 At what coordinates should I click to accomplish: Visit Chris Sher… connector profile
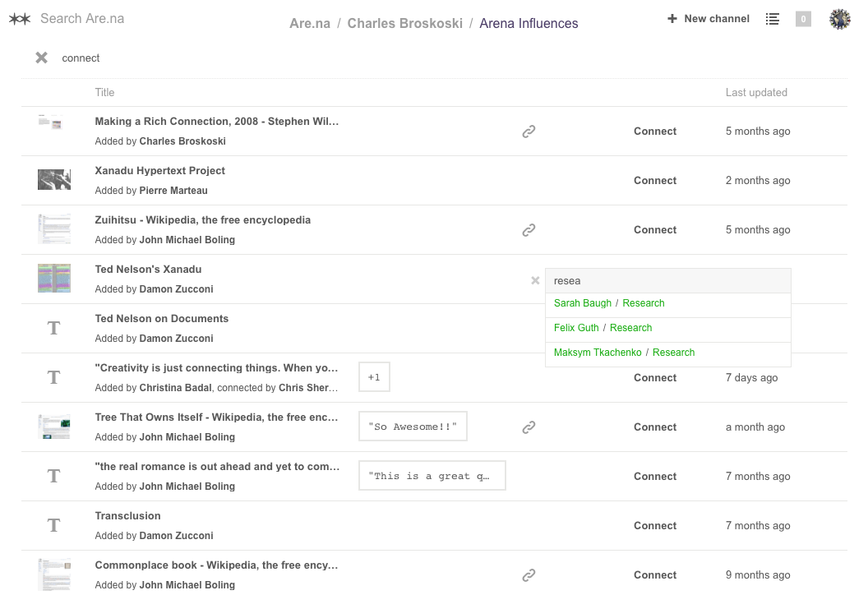click(x=308, y=387)
